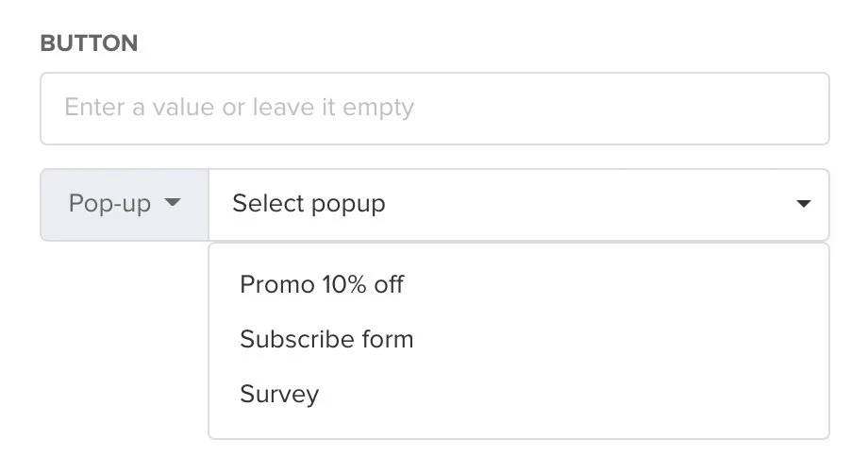
Task: Click the Pop-up caret arrow icon
Action: pos(172,204)
